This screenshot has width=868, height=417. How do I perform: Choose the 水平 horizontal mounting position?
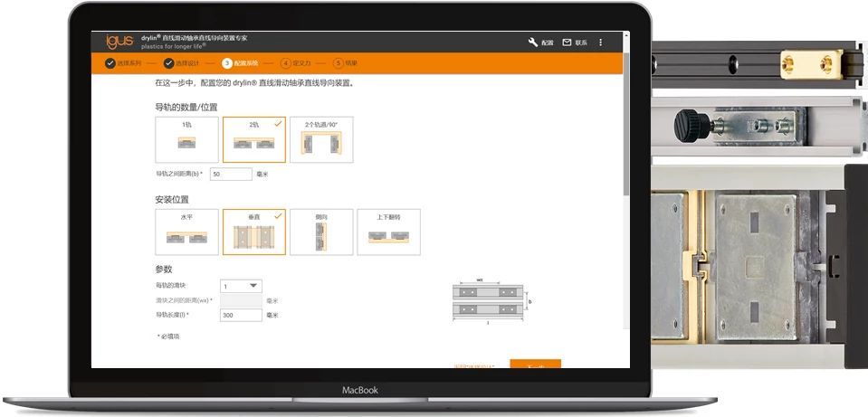click(186, 232)
